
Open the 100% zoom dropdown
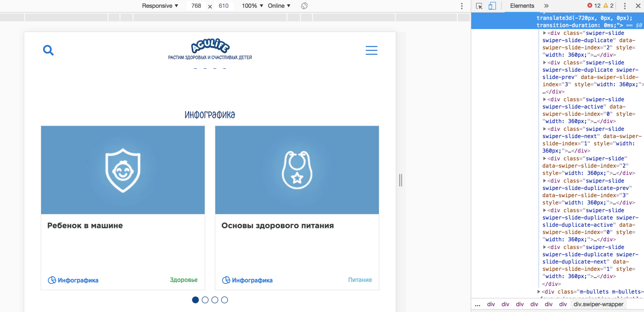[x=253, y=6]
